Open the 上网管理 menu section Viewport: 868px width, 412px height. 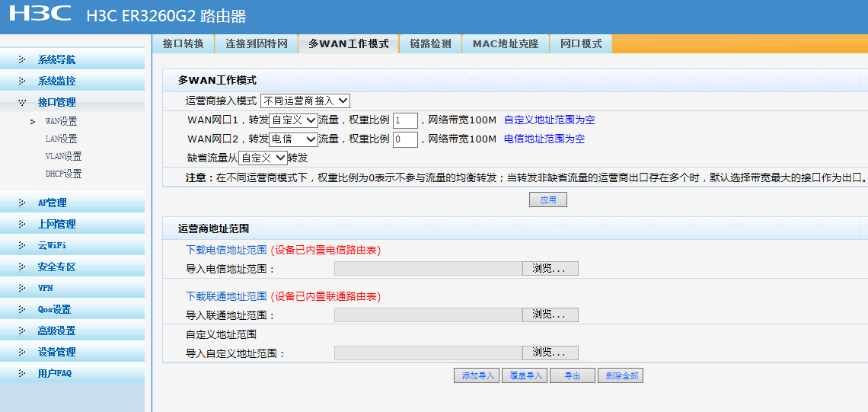(x=72, y=224)
